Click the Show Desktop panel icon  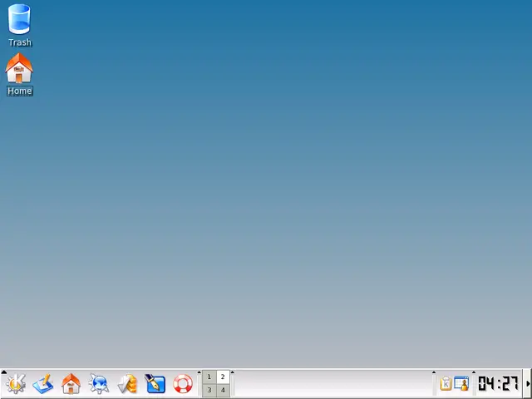(x=43, y=384)
